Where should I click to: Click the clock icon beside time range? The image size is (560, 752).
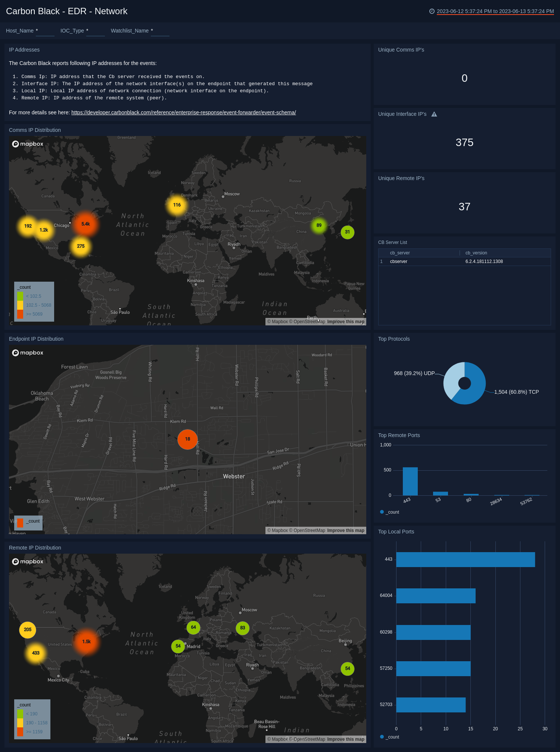click(x=432, y=11)
